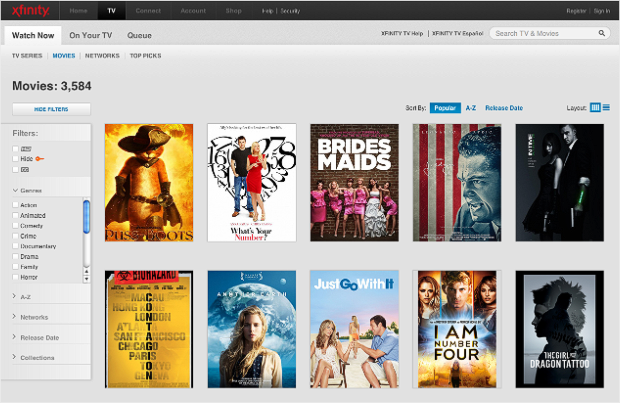Switch to list layout view icon

606,108
